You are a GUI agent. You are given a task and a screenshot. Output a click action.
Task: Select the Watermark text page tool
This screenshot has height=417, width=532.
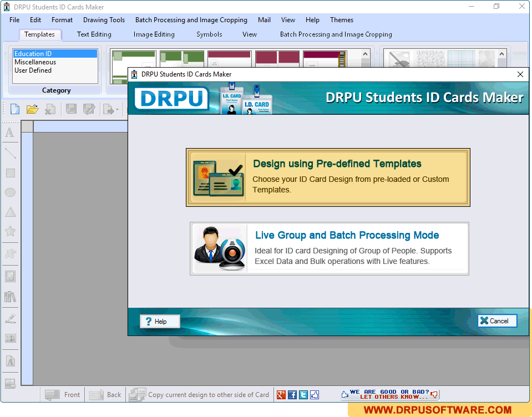tap(11, 361)
